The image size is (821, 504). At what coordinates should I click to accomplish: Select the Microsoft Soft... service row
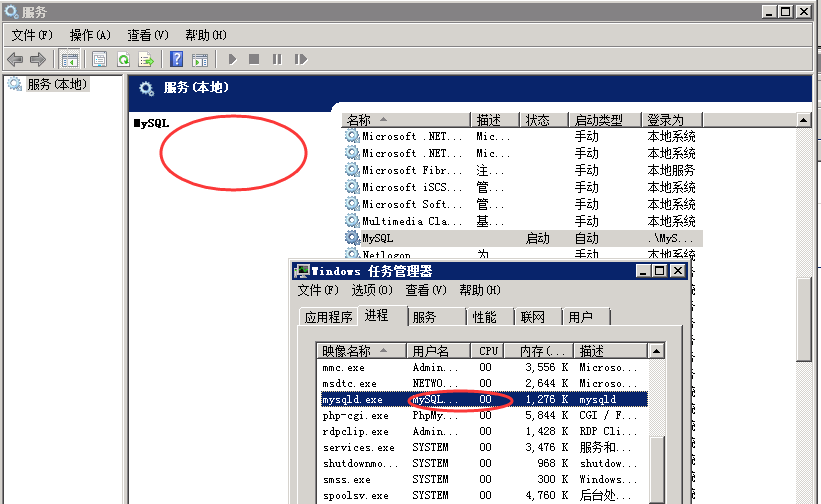(x=523, y=204)
